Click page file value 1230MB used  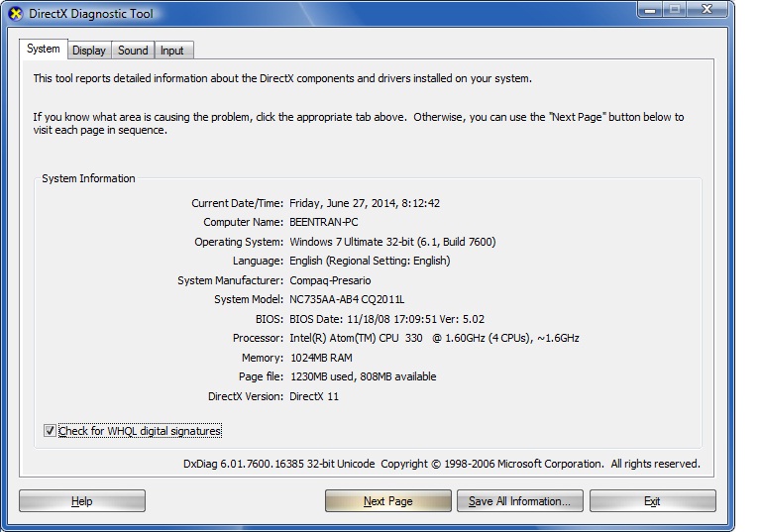[363, 376]
